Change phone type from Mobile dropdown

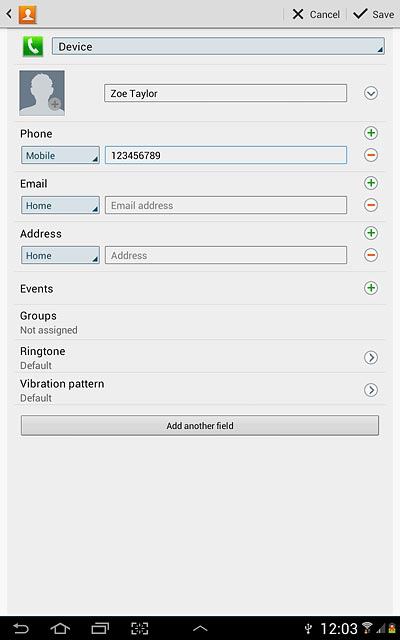tap(60, 155)
